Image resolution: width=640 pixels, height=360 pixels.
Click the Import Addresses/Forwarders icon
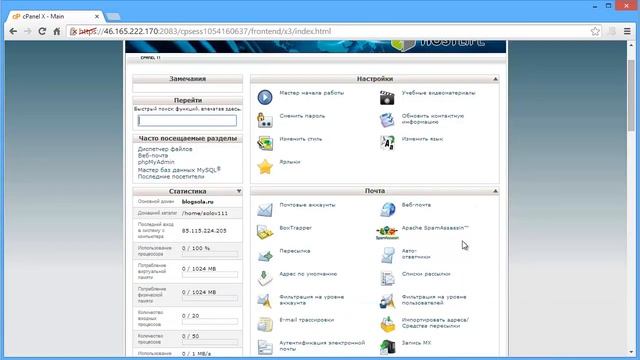tap(387, 324)
